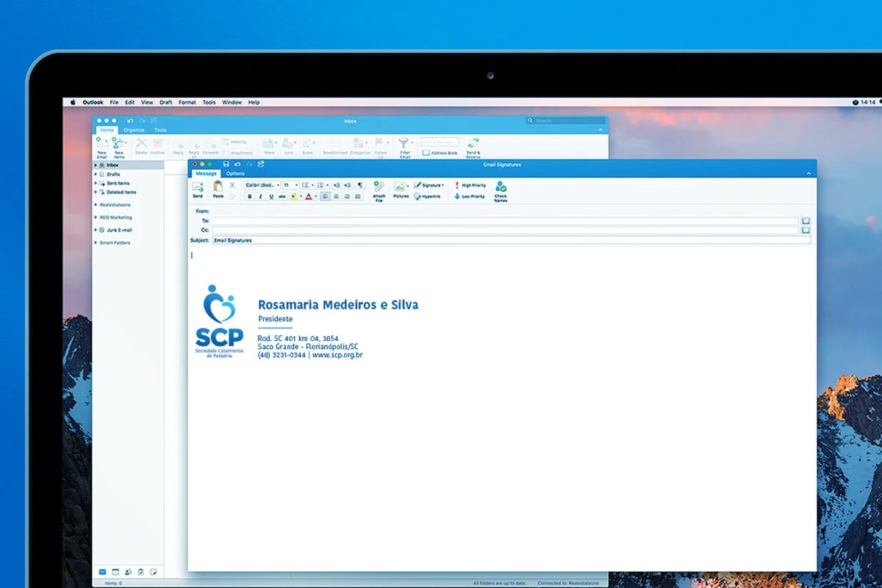The height and width of the screenshot is (588, 882).
Task: Toggle Bold formatting
Action: click(250, 196)
